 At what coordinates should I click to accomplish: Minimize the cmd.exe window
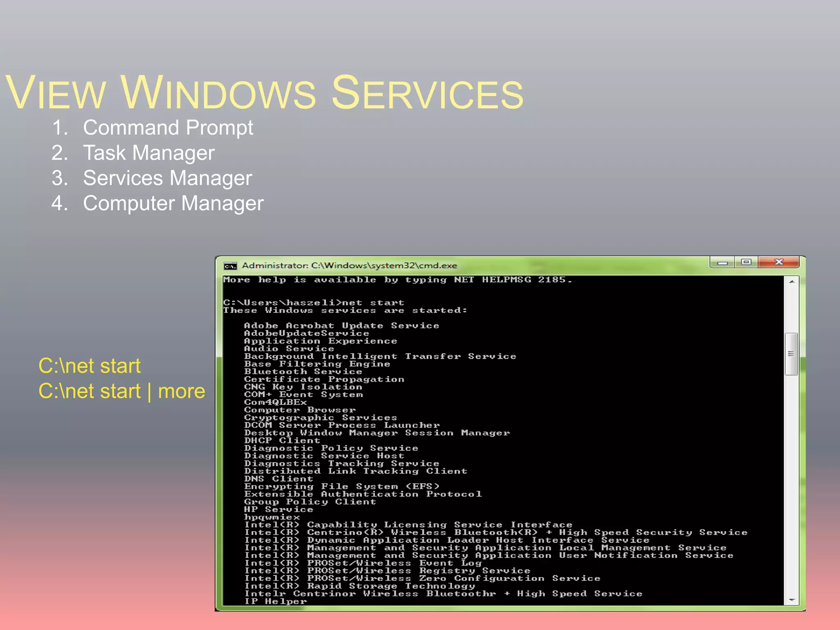[722, 262]
